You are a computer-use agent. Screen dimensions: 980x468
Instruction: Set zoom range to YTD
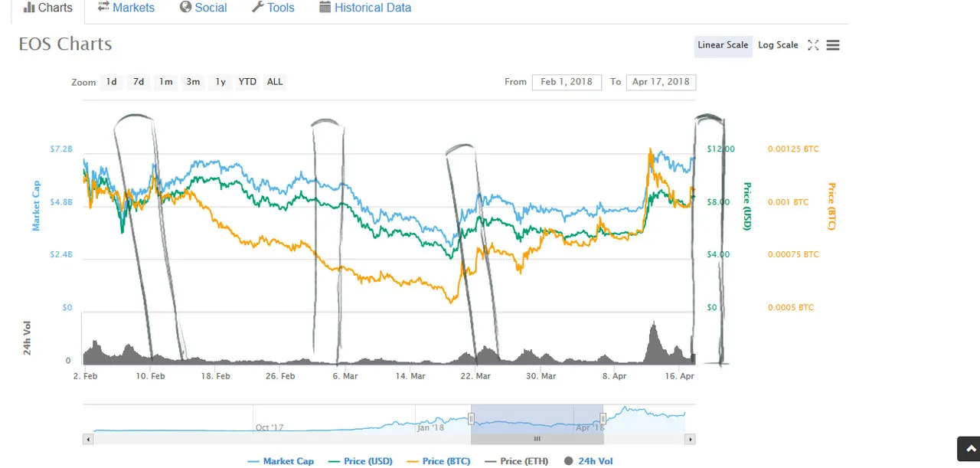point(247,82)
